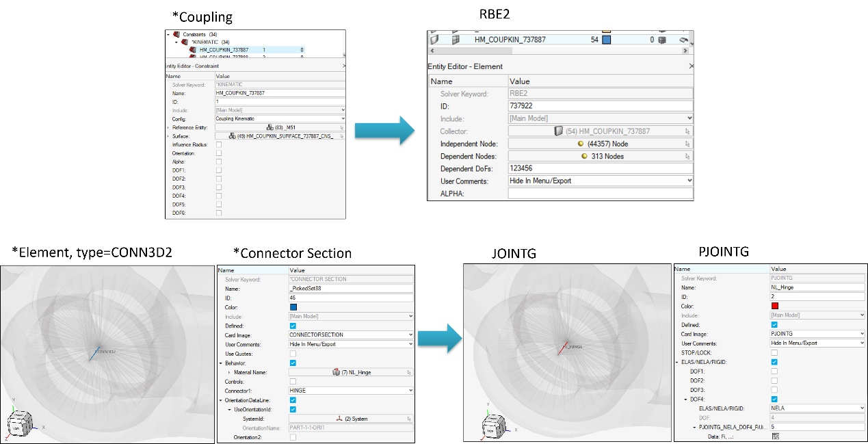This screenshot has height=444, width=868.
Task: Enable the Influence Radius checkbox
Action: point(219,145)
